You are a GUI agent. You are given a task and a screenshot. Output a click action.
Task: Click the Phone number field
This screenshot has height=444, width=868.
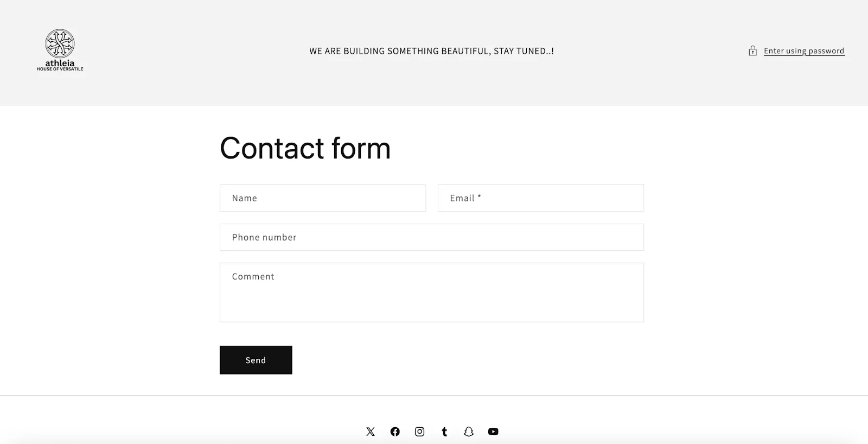coord(431,237)
